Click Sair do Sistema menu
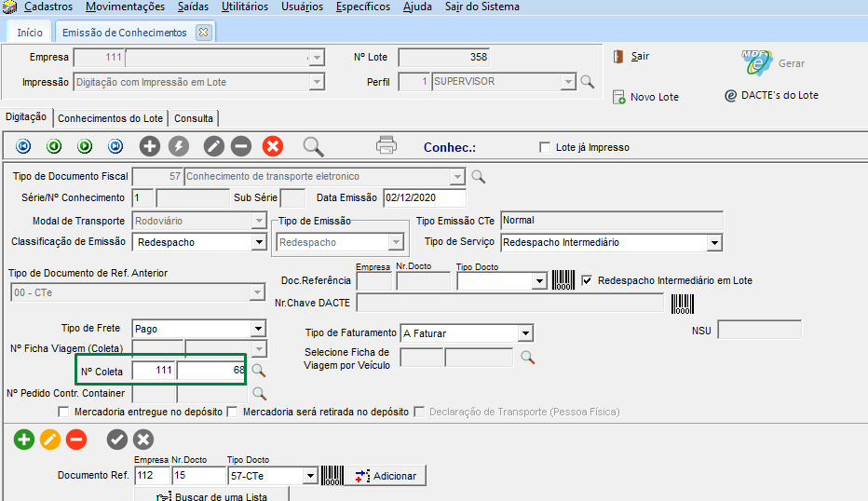This screenshot has height=501, width=868. [x=482, y=7]
